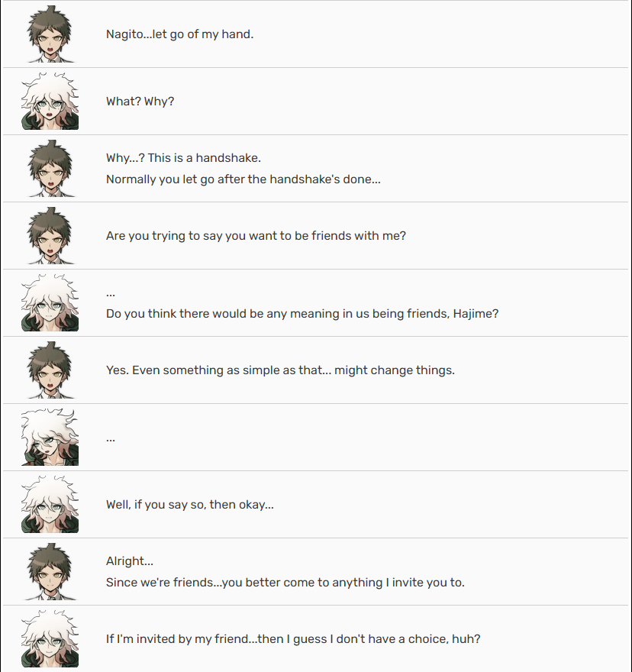Screen dimensions: 632x672
Task: Select smiling Hajime avatar beside "Alright..."
Action: (50, 572)
